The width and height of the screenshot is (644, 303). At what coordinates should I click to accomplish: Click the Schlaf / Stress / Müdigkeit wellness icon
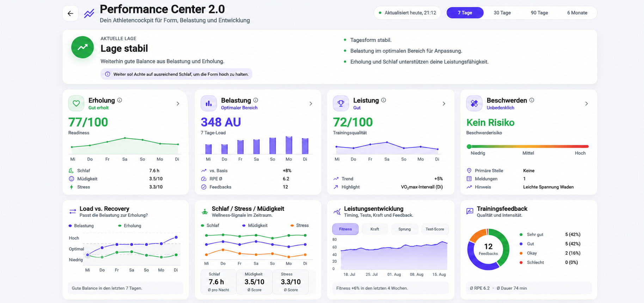tap(205, 212)
